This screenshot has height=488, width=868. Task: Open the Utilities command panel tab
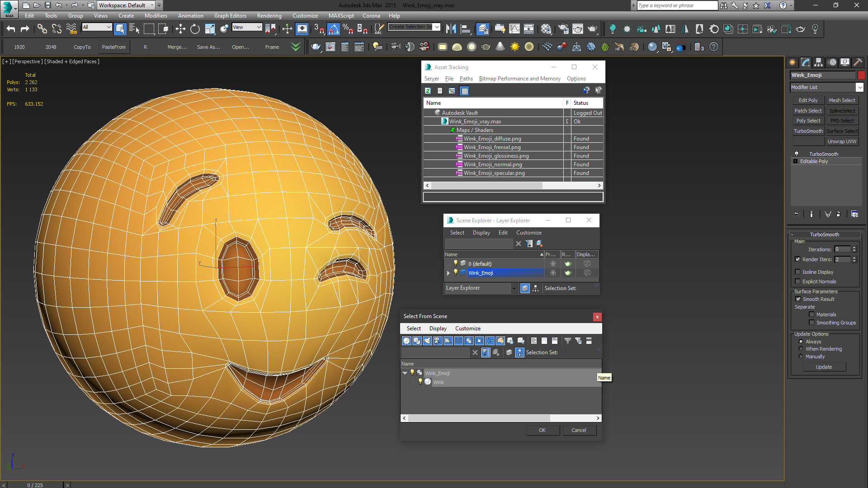[x=858, y=62]
